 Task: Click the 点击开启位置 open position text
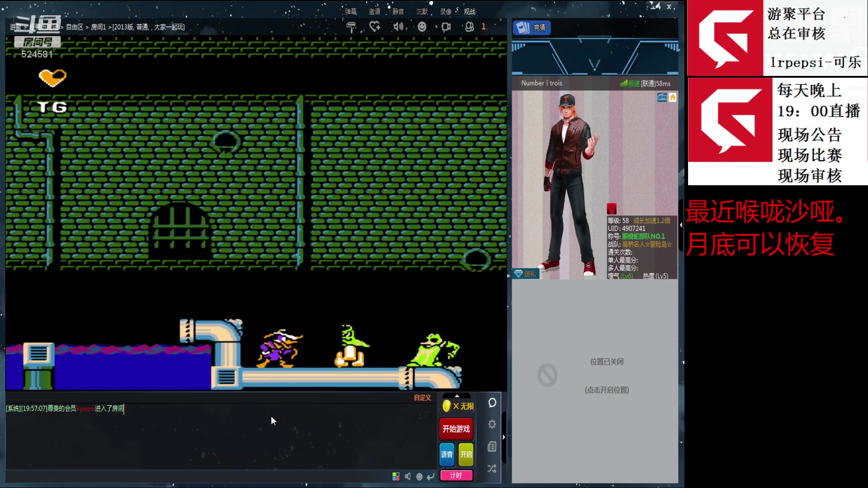[x=607, y=389]
